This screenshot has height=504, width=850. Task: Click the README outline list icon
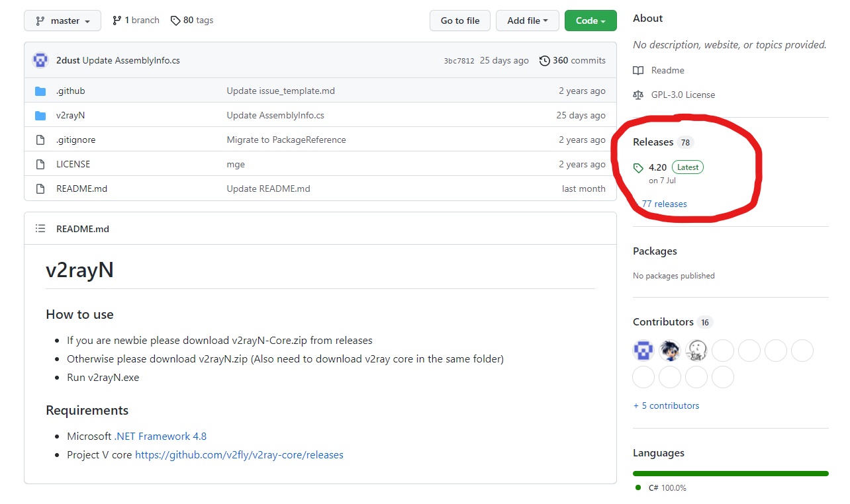click(40, 229)
